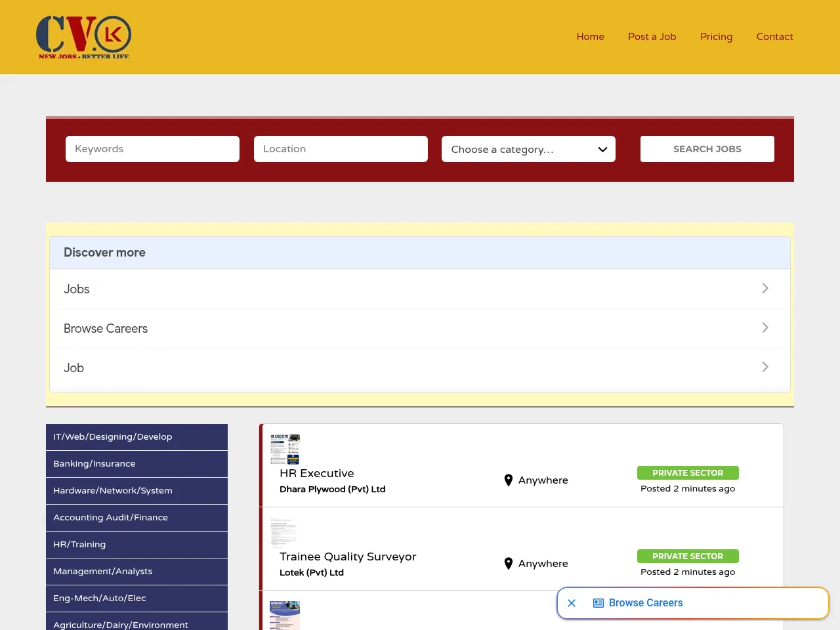The width and height of the screenshot is (840, 630).
Task: Select HR/Training category
Action: pos(136,545)
